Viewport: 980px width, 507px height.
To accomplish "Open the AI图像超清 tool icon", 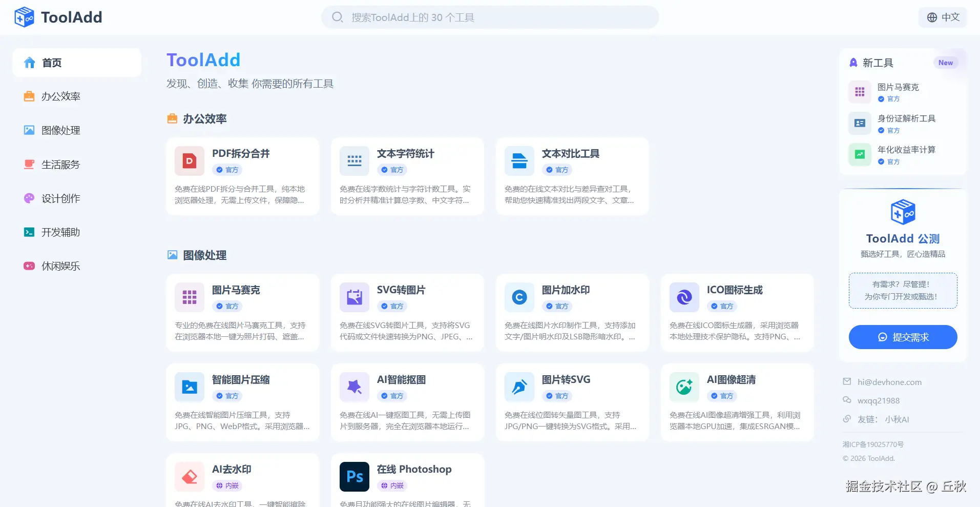I will pos(684,387).
